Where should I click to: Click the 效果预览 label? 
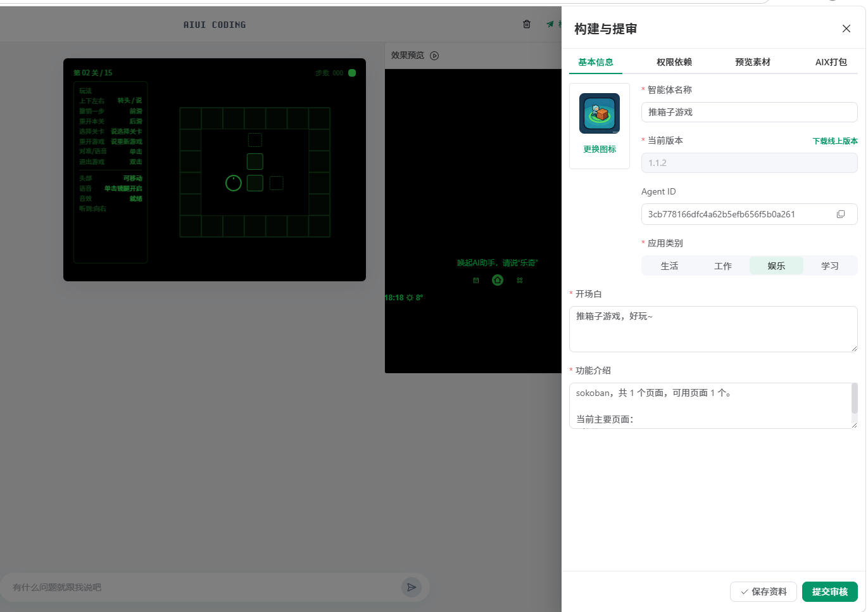[x=408, y=55]
